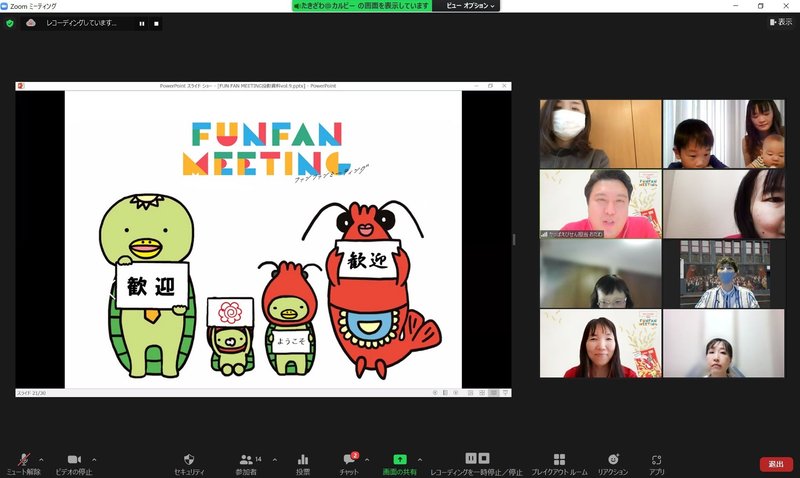Click the PowerPoint slide counter text
Viewport: 800px width, 478px height.
pyautogui.click(x=31, y=393)
